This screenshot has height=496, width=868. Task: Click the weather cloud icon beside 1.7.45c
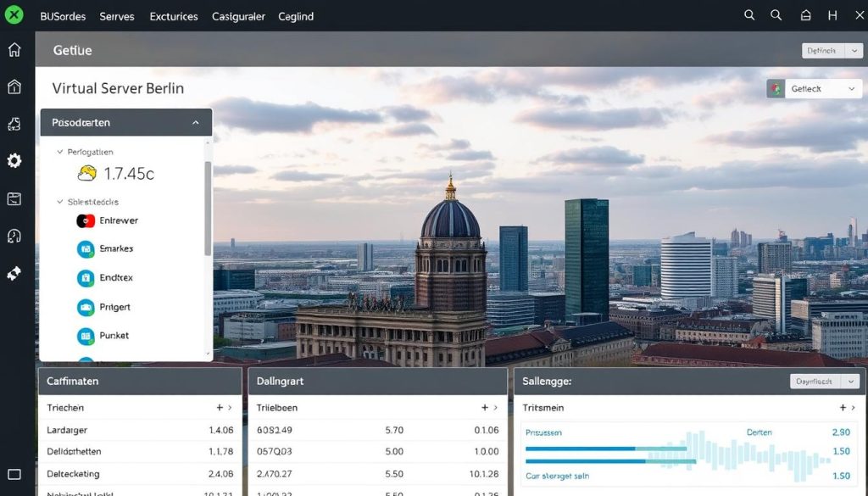87,173
